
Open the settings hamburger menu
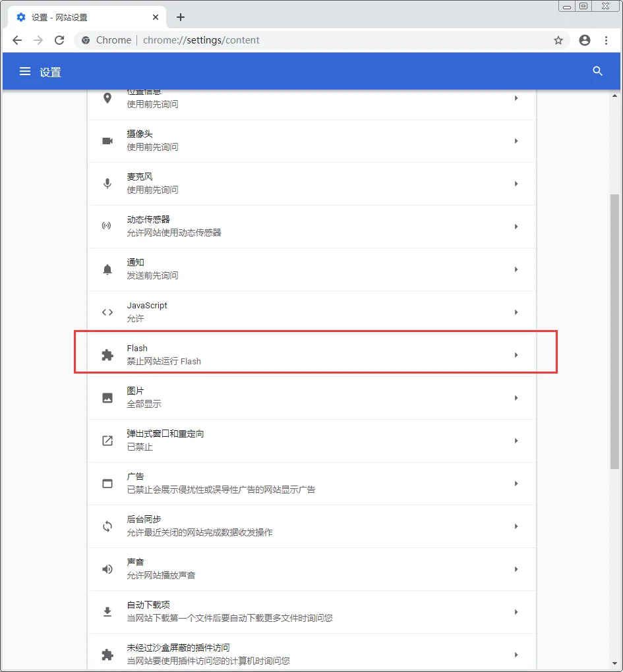[25, 71]
